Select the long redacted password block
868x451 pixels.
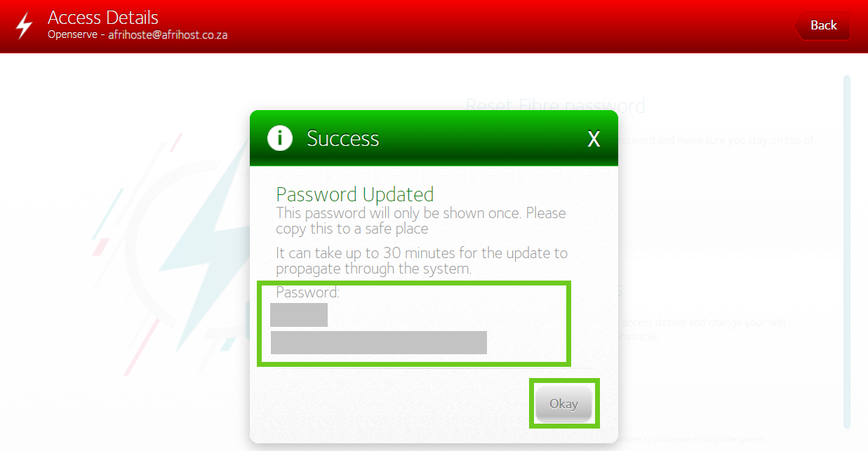tap(379, 343)
